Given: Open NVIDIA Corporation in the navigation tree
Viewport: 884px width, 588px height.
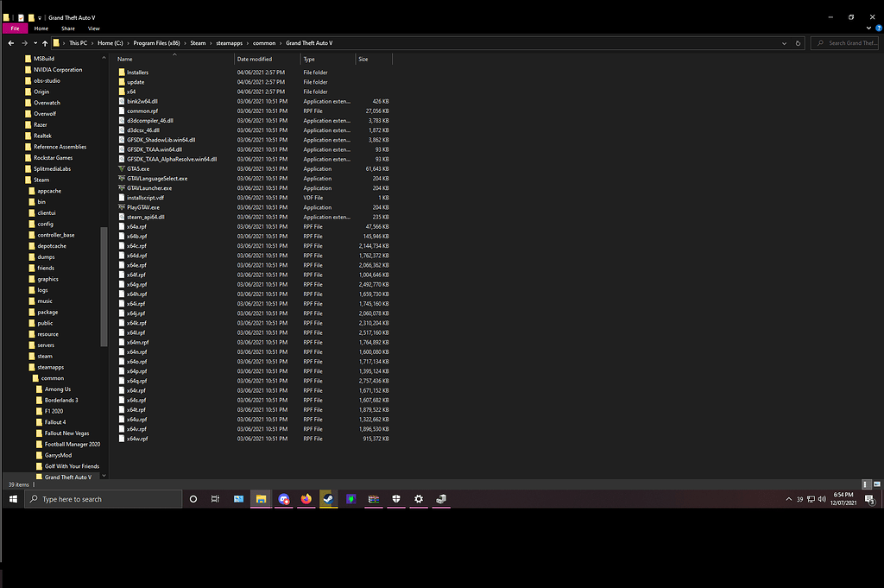Looking at the screenshot, I should click(58, 70).
